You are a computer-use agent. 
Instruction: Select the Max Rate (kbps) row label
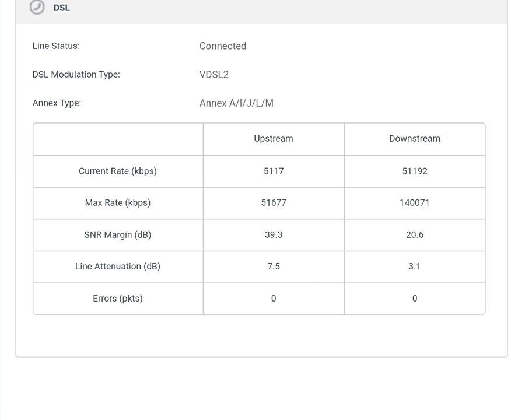pyautogui.click(x=118, y=203)
